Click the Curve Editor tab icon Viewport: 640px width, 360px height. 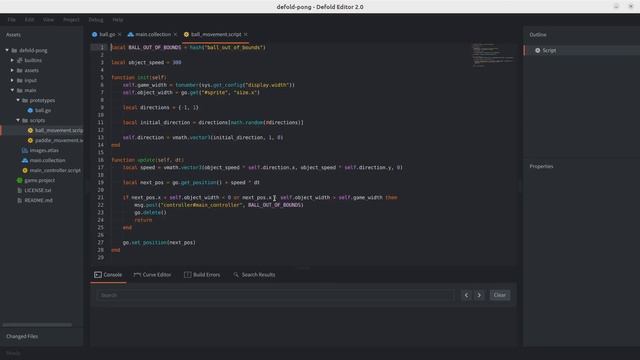137,275
